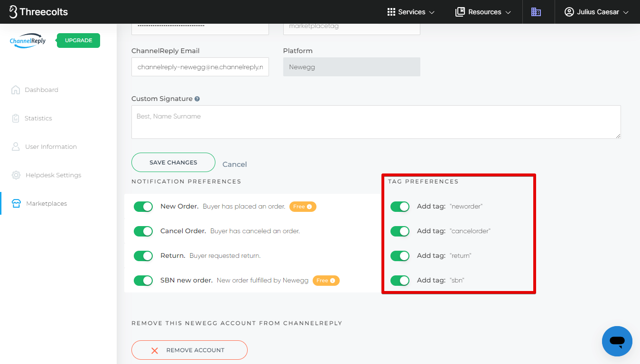Click the red X on Remove Account

click(x=154, y=350)
